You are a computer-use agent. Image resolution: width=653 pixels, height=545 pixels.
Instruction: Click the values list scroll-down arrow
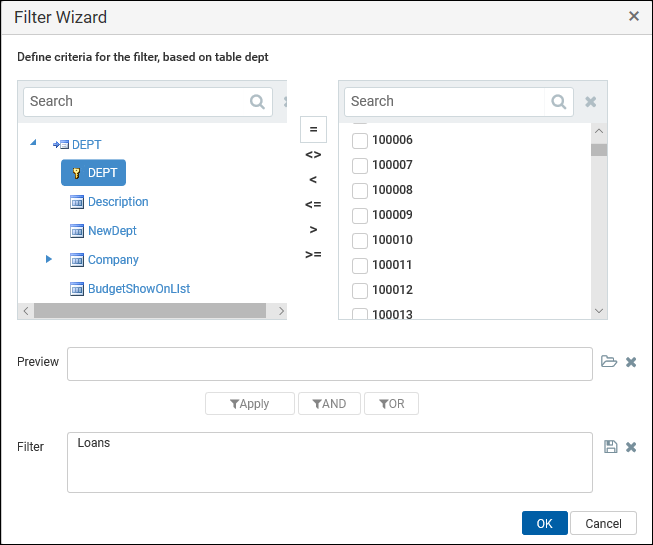point(599,311)
